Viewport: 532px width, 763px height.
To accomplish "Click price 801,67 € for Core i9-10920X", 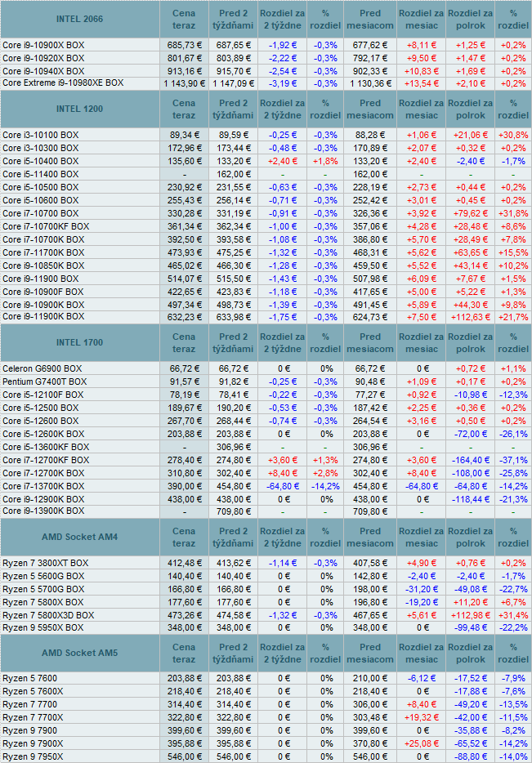I will [184, 58].
